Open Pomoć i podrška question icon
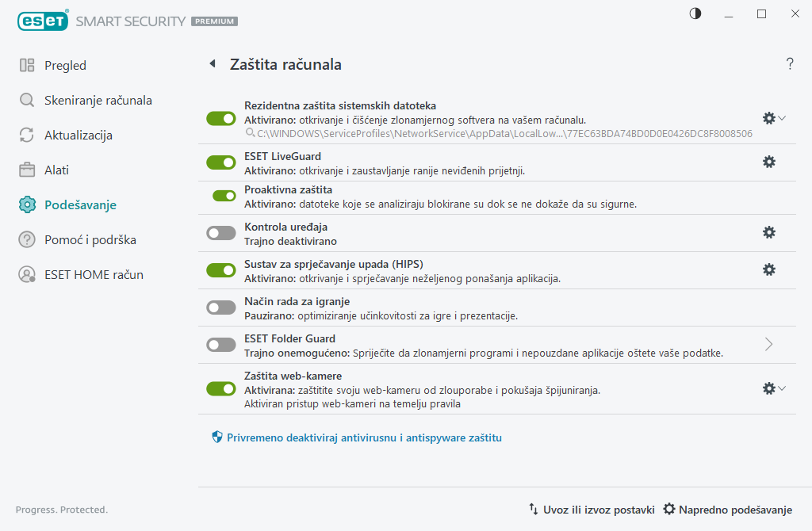Image resolution: width=812 pixels, height=531 pixels. coord(27,239)
